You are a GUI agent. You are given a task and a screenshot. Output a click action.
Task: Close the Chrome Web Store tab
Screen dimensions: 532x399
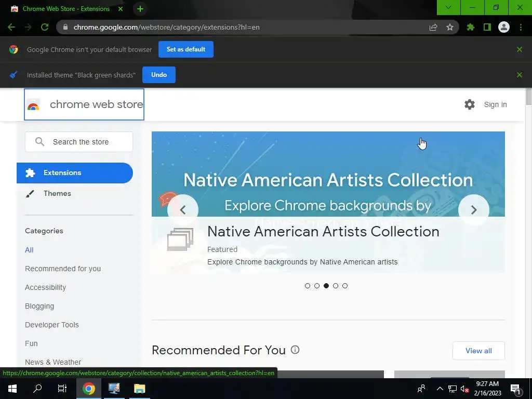click(121, 9)
